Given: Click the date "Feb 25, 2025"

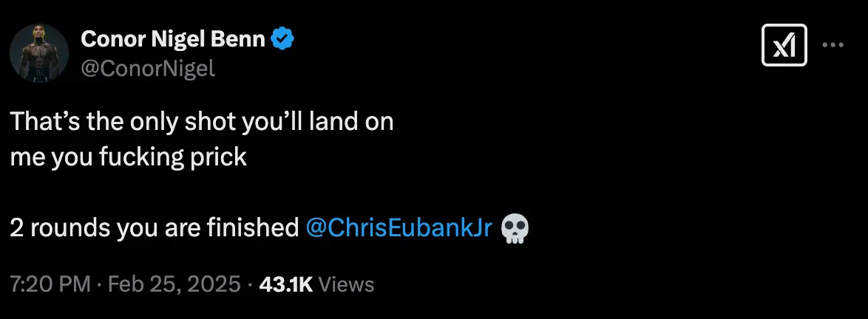Looking at the screenshot, I should tap(174, 284).
